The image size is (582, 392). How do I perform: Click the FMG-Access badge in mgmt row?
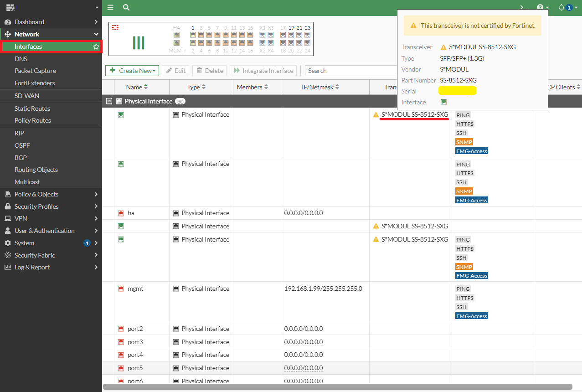472,316
